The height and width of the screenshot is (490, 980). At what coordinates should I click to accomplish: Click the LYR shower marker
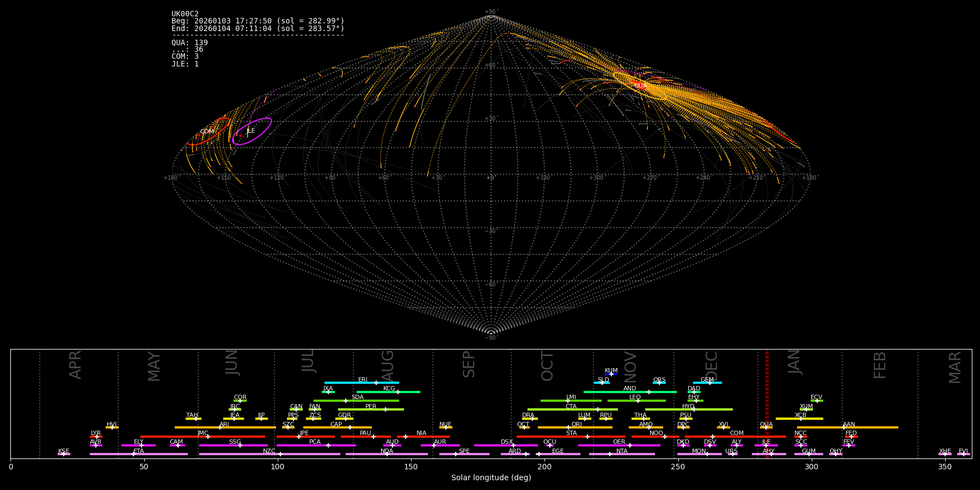[96, 437]
